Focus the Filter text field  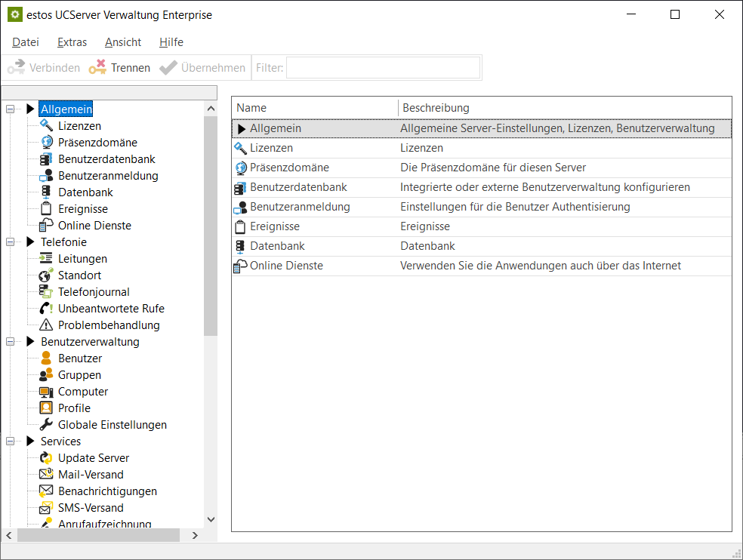[x=383, y=68]
